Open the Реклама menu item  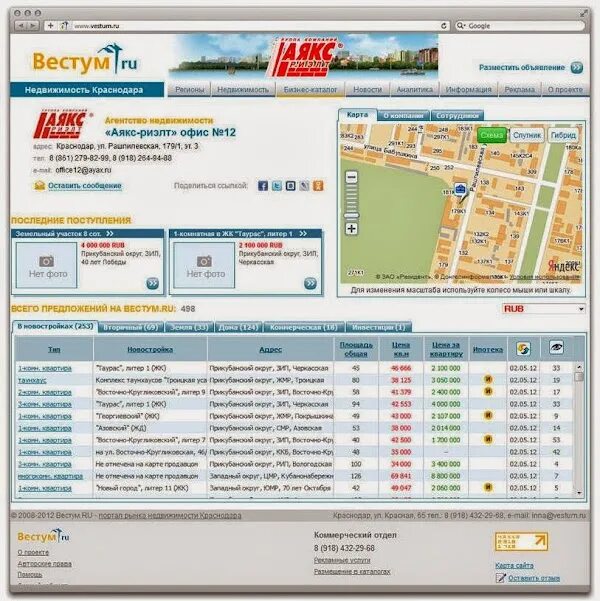[x=519, y=89]
